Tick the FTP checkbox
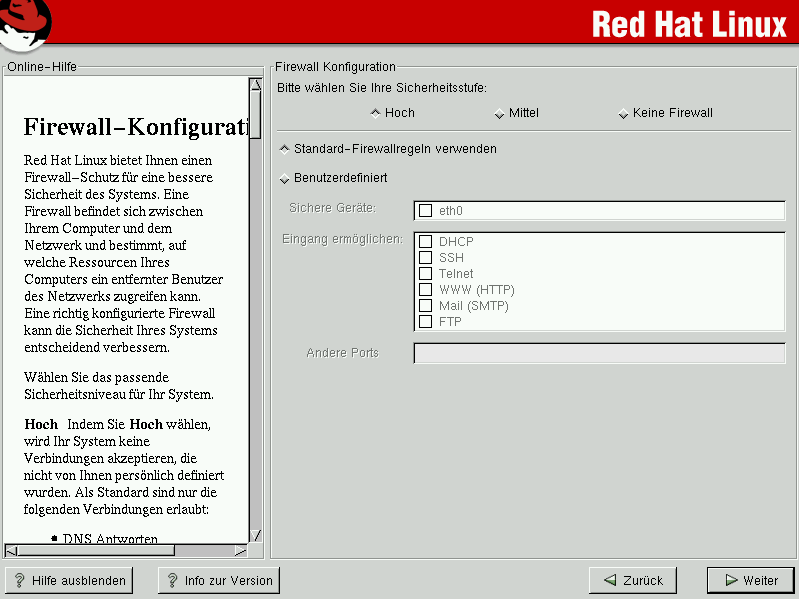799x599 pixels. click(426, 322)
